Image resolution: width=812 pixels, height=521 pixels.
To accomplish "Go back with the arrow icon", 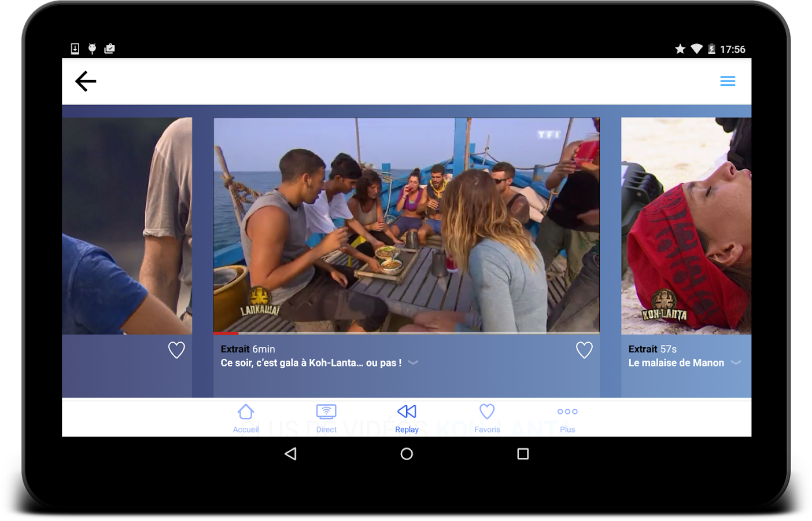I will click(x=86, y=81).
